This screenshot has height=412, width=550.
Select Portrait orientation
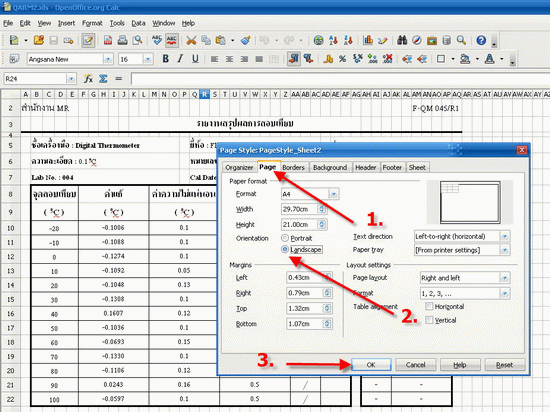point(285,238)
